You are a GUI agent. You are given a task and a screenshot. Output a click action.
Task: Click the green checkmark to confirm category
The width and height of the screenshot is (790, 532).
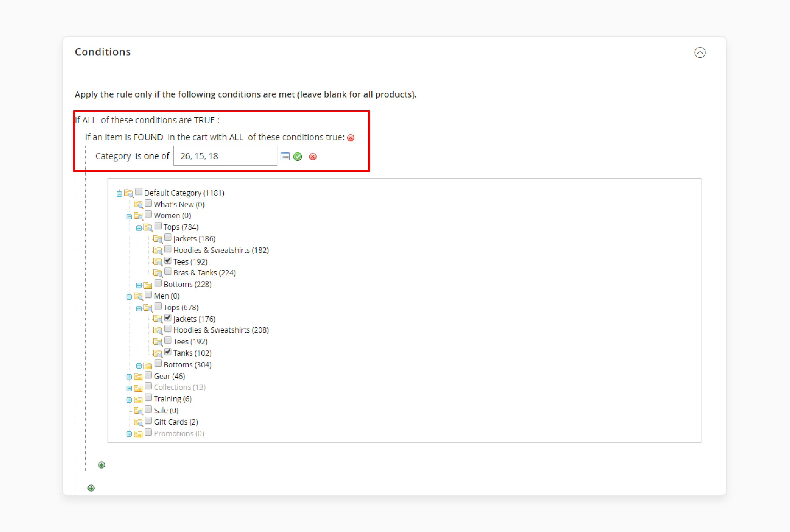point(298,156)
